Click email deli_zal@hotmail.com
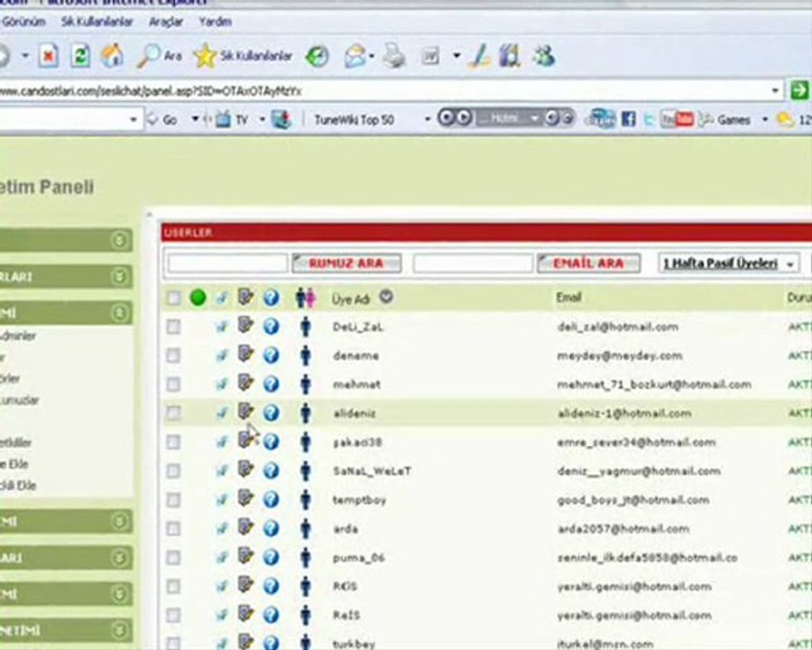 617,327
